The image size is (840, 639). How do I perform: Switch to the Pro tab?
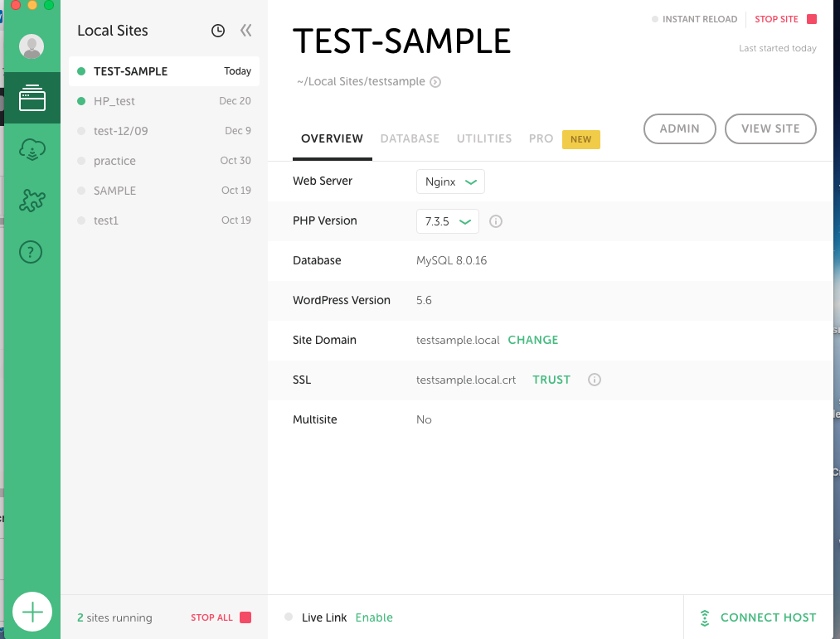tap(541, 138)
